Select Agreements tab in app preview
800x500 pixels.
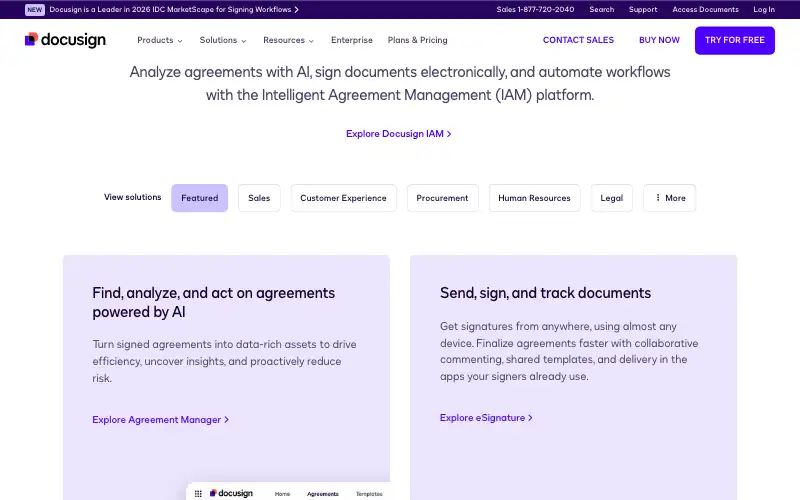pyautogui.click(x=322, y=494)
